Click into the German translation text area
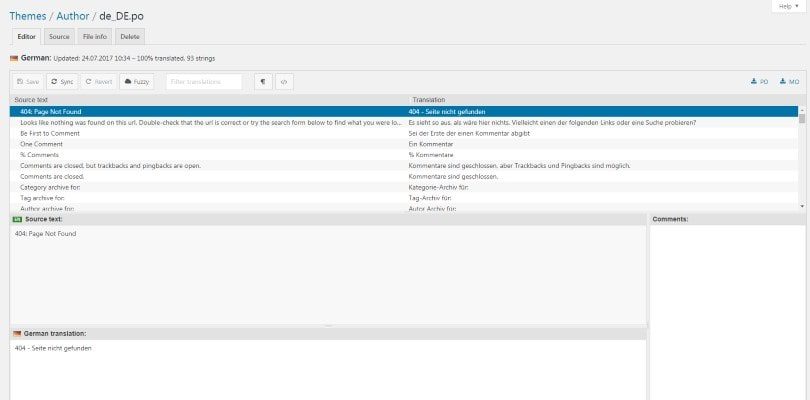 pos(328,370)
